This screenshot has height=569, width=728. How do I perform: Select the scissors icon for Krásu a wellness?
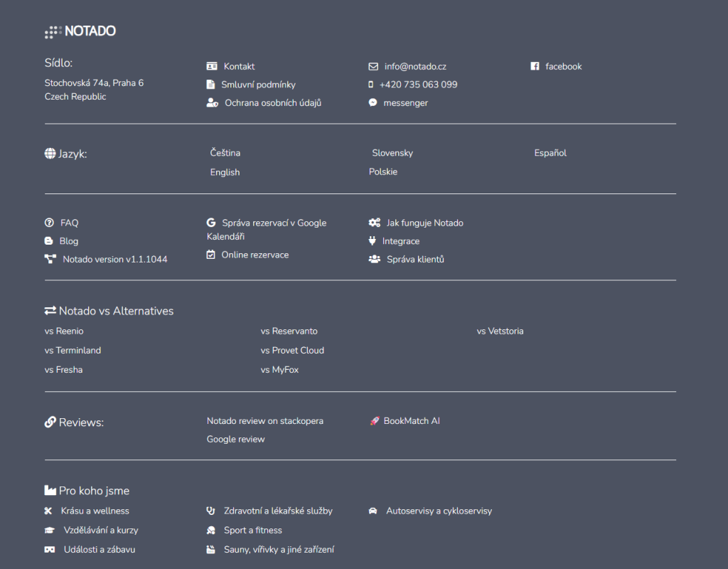(x=49, y=511)
